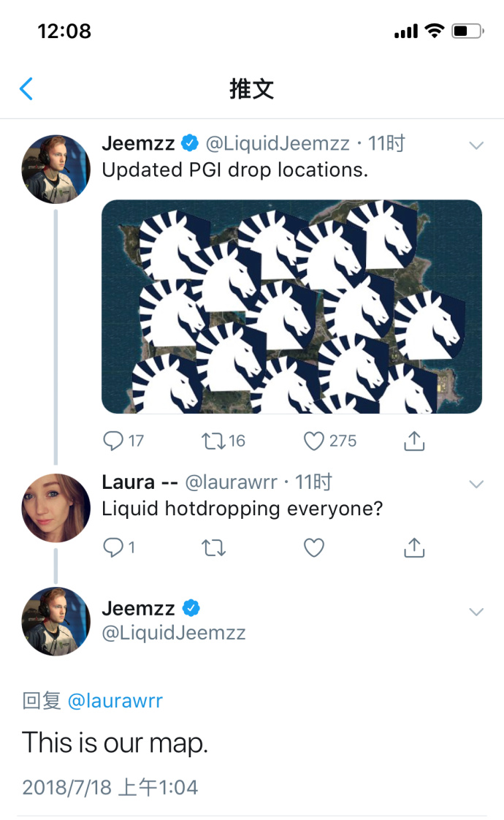The height and width of the screenshot is (820, 504).
Task: Open the Team Liquid map image
Action: (291, 306)
